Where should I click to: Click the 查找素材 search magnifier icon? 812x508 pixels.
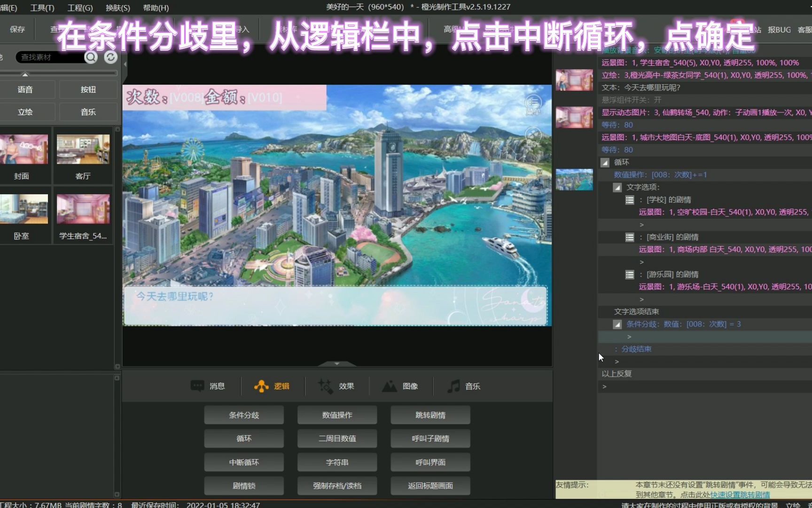click(x=91, y=57)
